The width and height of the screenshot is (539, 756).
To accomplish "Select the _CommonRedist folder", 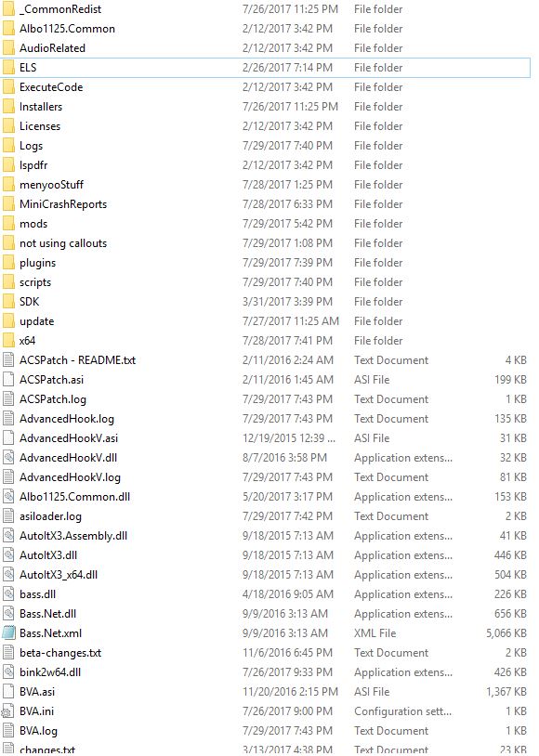I will (x=267, y=9).
